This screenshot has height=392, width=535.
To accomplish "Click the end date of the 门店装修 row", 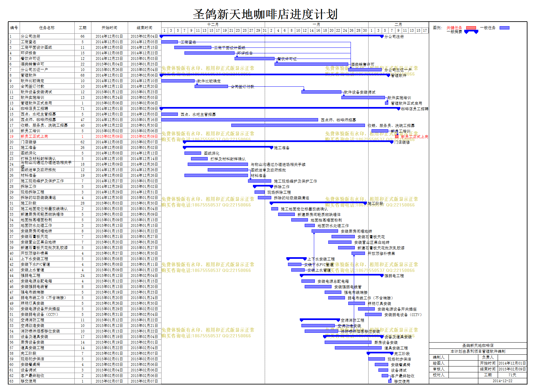I will (144, 142).
